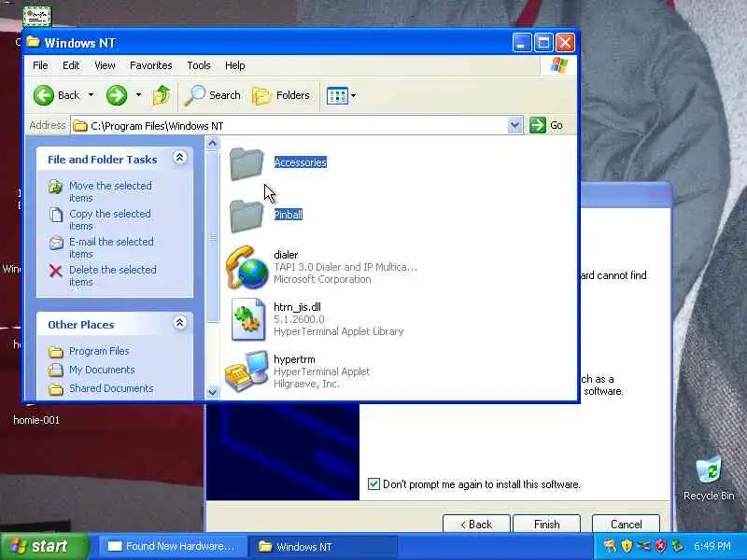Open the Back history dropdown arrow
The image size is (747, 560).
click(91, 95)
